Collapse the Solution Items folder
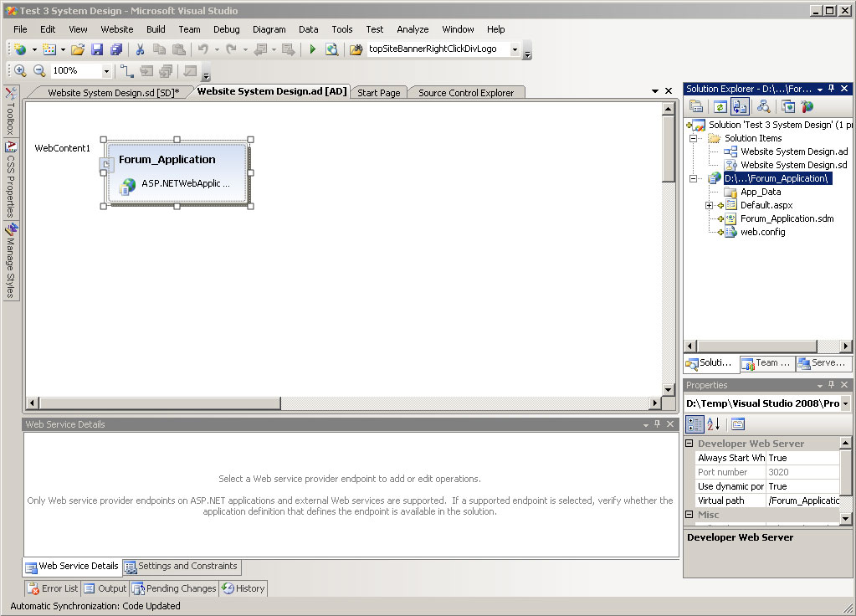Image resolution: width=856 pixels, height=616 pixels. coord(694,139)
